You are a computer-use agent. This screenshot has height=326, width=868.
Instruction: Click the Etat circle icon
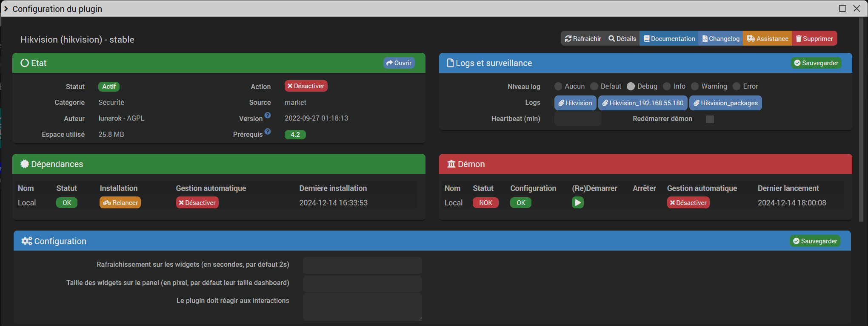(25, 63)
